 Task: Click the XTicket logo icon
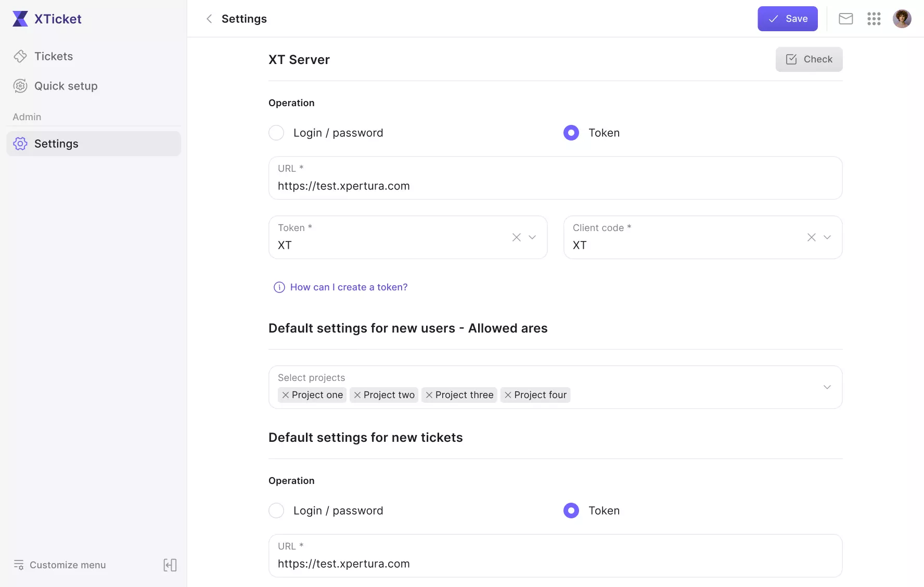click(20, 19)
